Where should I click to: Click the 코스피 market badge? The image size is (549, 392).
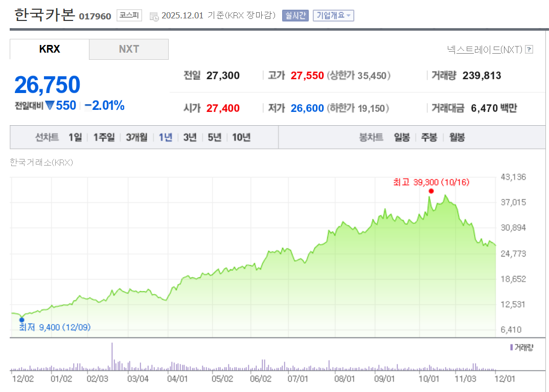point(129,15)
